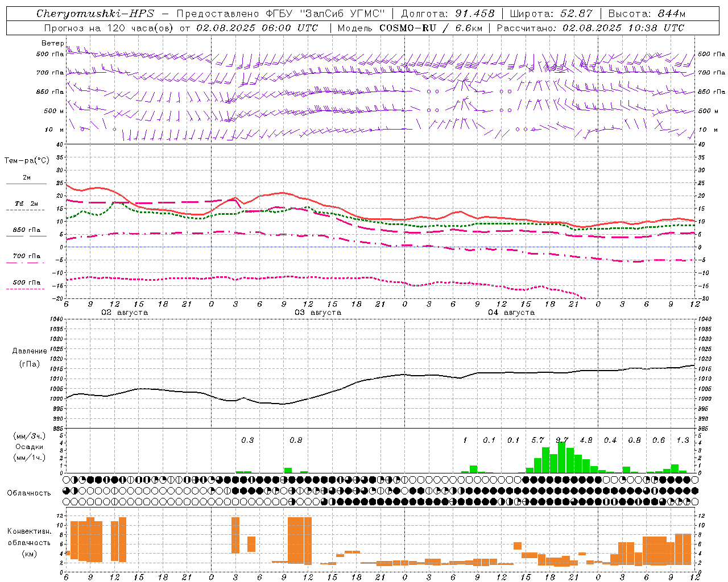Click the '02 августа' date label
The height and width of the screenshot is (582, 728).
click(125, 313)
